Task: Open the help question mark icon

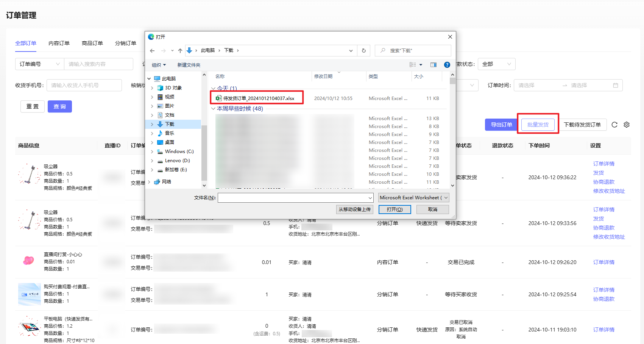Action: tap(447, 65)
